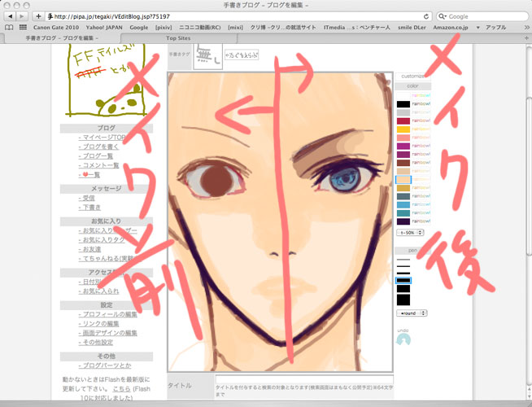Viewport: 532px width, 407px height.
Task: Pick the salmon pink color swatch
Action: click(x=403, y=138)
